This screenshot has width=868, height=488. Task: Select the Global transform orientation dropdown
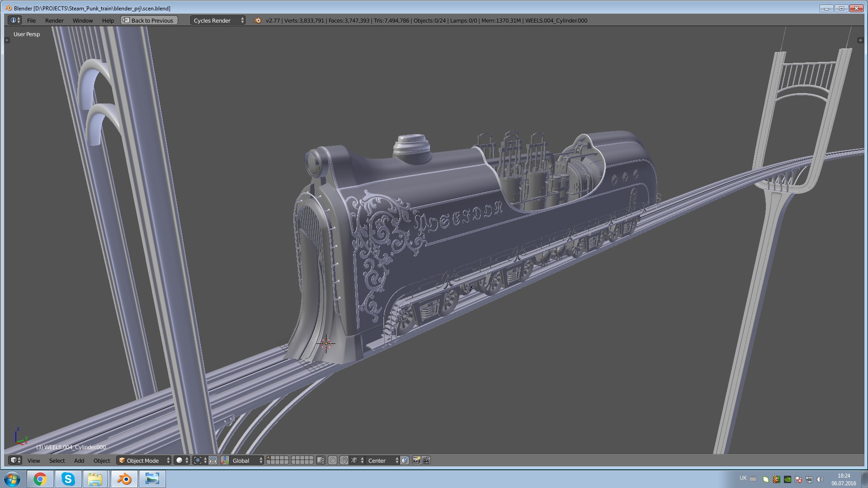(x=246, y=460)
